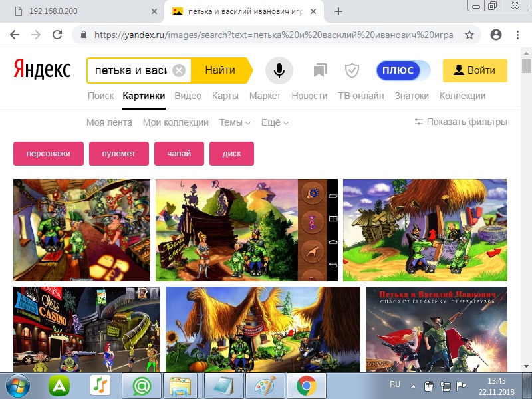This screenshot has height=399, width=532.
Task: Filter by the персонажи tag
Action: [x=49, y=154]
